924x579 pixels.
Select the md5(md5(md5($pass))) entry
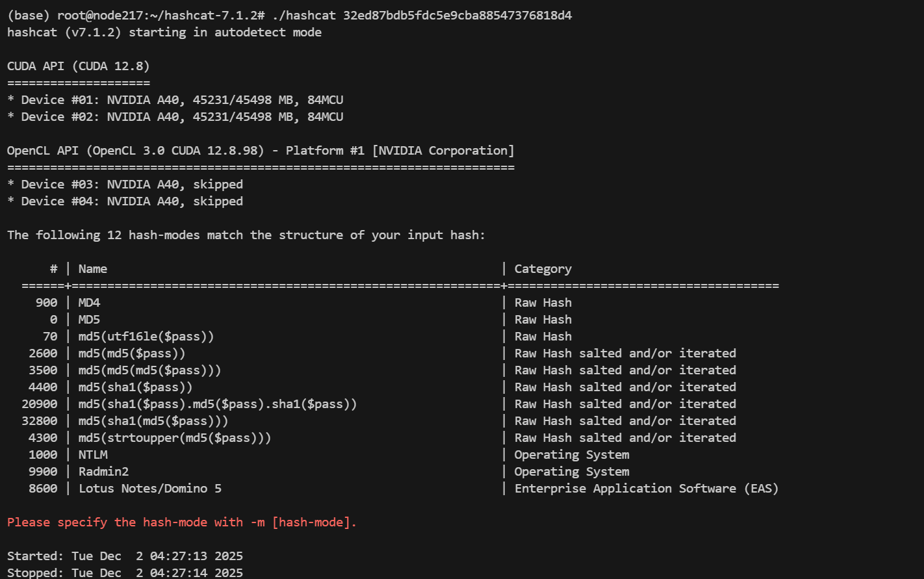click(x=149, y=370)
